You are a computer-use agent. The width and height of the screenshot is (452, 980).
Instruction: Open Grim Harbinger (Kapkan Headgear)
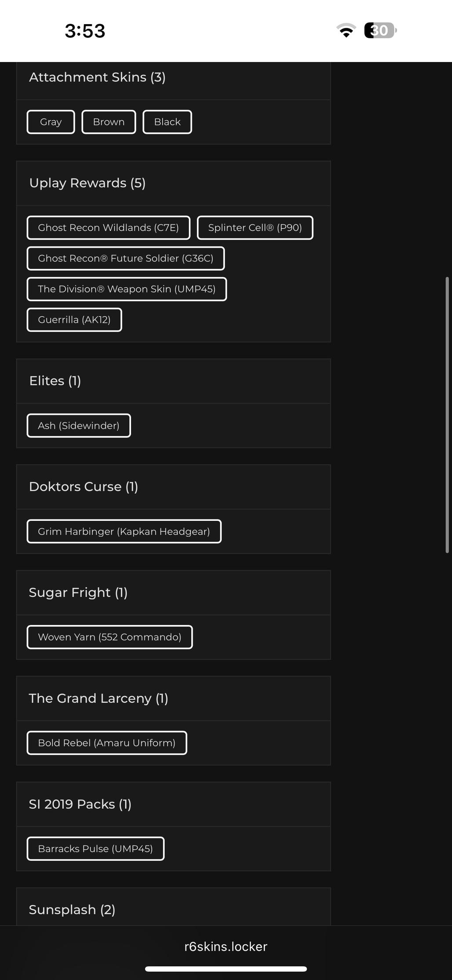coord(124,531)
